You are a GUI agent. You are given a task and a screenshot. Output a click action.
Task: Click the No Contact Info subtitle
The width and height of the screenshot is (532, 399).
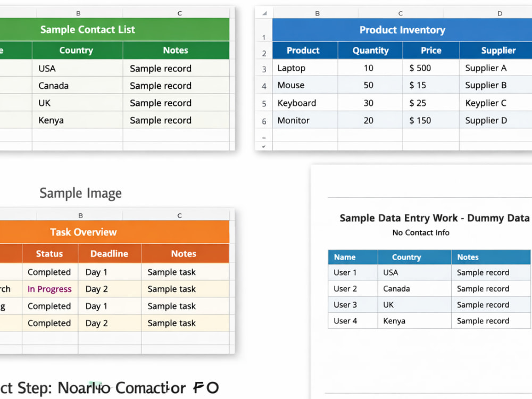tap(421, 233)
